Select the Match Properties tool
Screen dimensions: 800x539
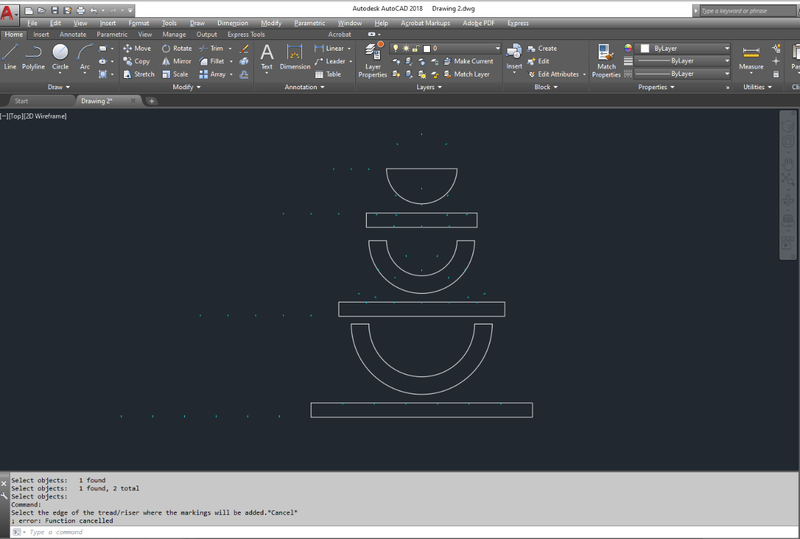point(606,60)
